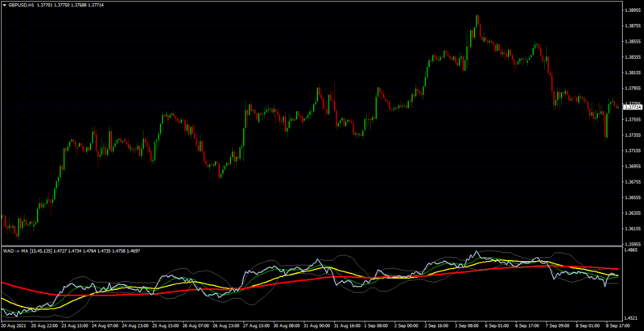Viewport: 644px width, 331px height.
Task: Click the 25 Aug 15:00 time label
Action: pos(166,325)
